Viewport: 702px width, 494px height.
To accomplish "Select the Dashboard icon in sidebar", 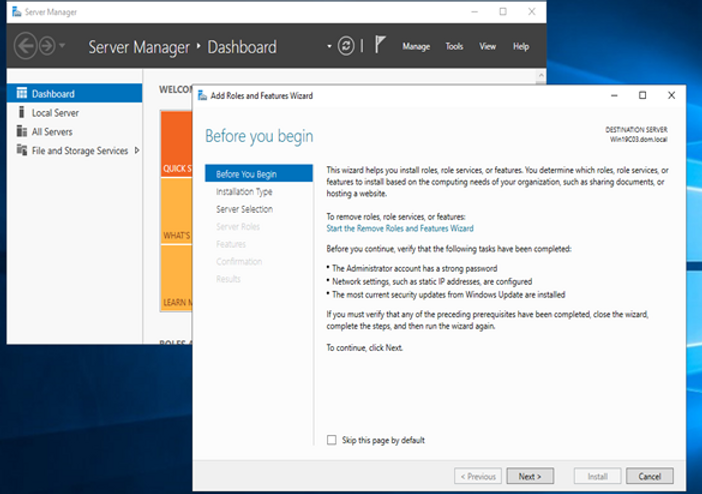I will (21, 94).
